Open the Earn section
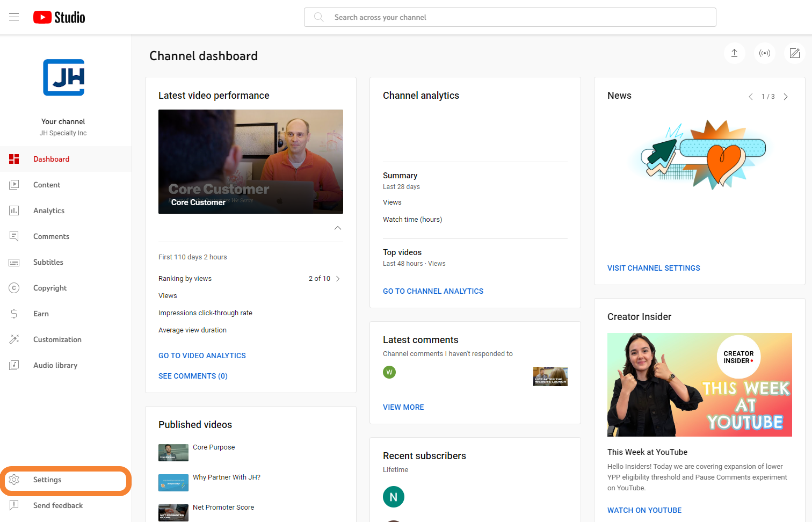The width and height of the screenshot is (812, 522). click(x=66, y=314)
